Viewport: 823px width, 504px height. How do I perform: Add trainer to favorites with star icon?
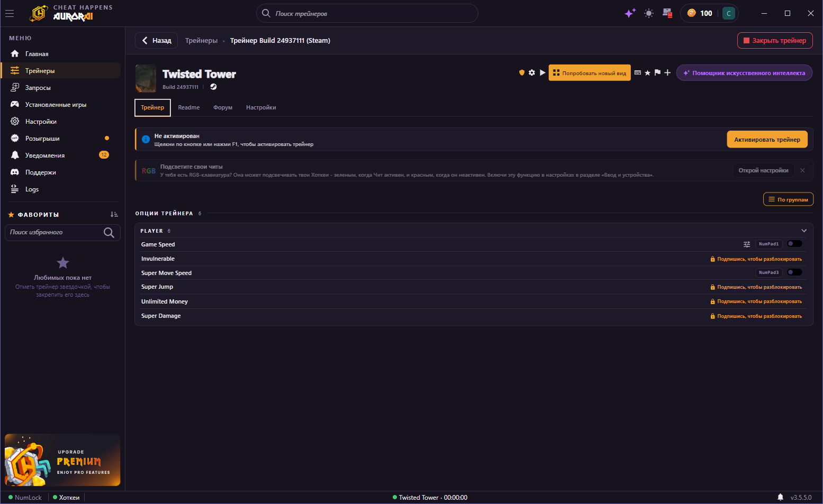pos(647,72)
